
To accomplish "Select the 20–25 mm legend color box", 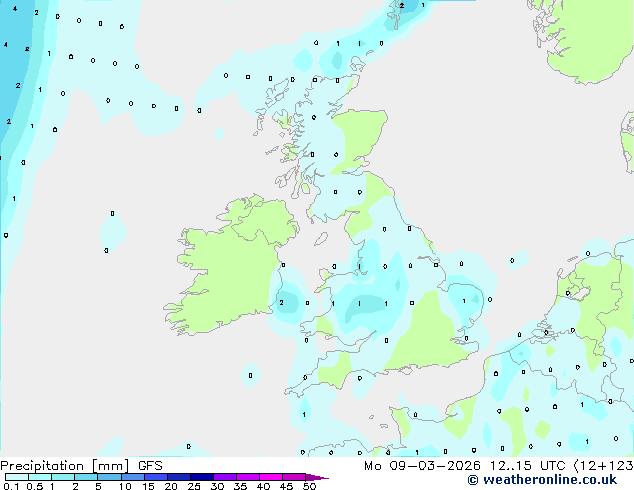I will click(x=179, y=477).
